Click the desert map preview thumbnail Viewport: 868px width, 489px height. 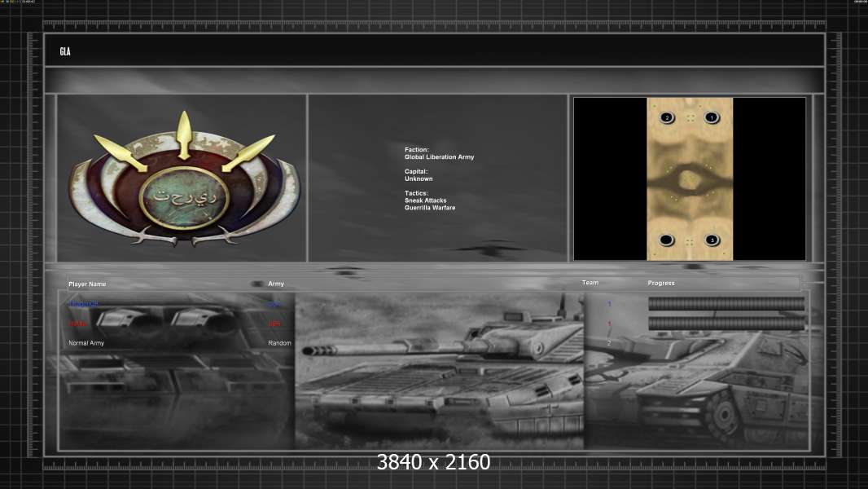690,178
